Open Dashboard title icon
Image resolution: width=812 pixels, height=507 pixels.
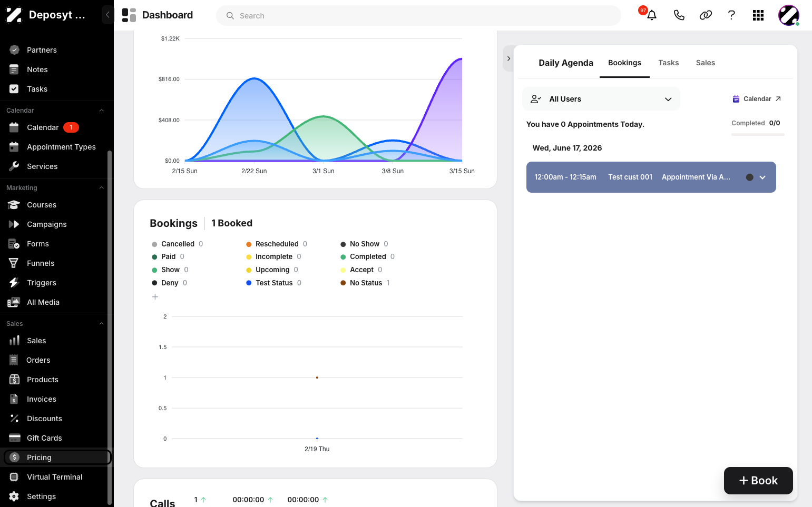point(129,15)
